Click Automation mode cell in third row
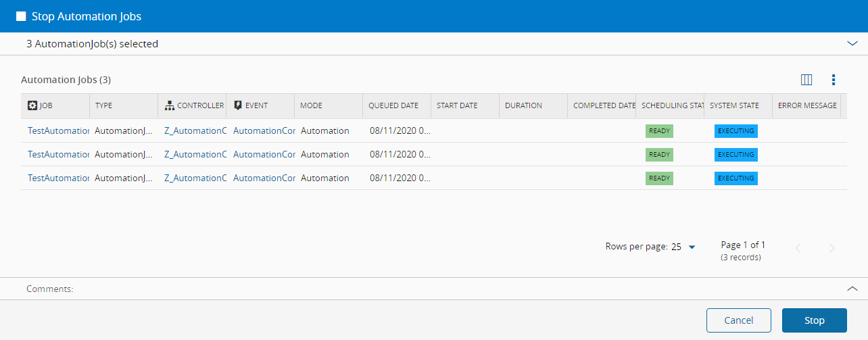Viewport: 868px width, 340px height. coord(325,178)
